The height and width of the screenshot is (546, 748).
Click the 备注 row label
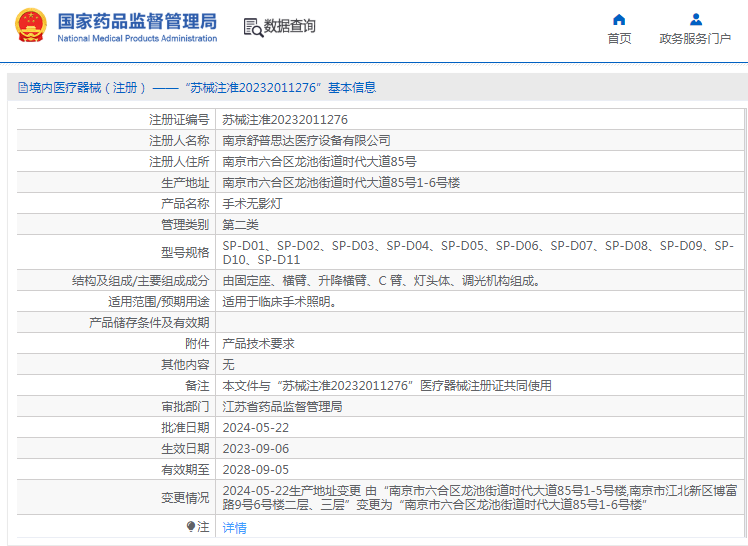[x=197, y=386]
